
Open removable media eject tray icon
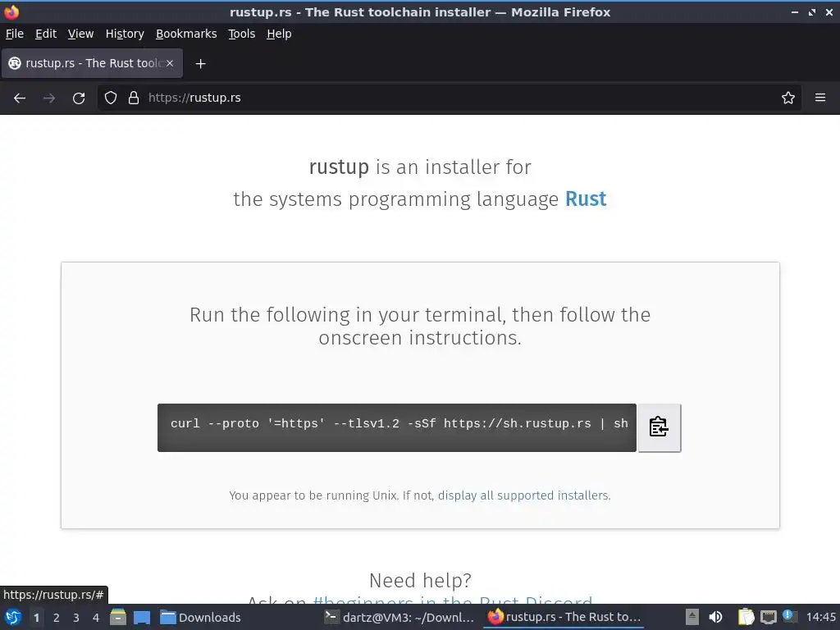click(x=692, y=617)
